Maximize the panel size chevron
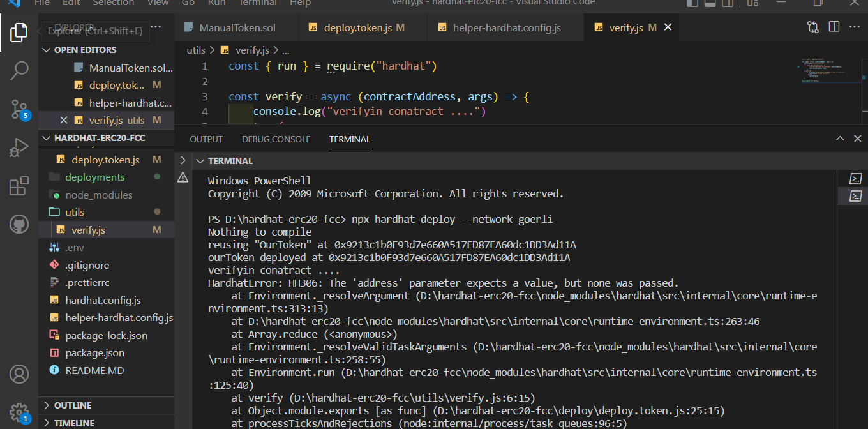This screenshot has height=429, width=868. coord(841,139)
